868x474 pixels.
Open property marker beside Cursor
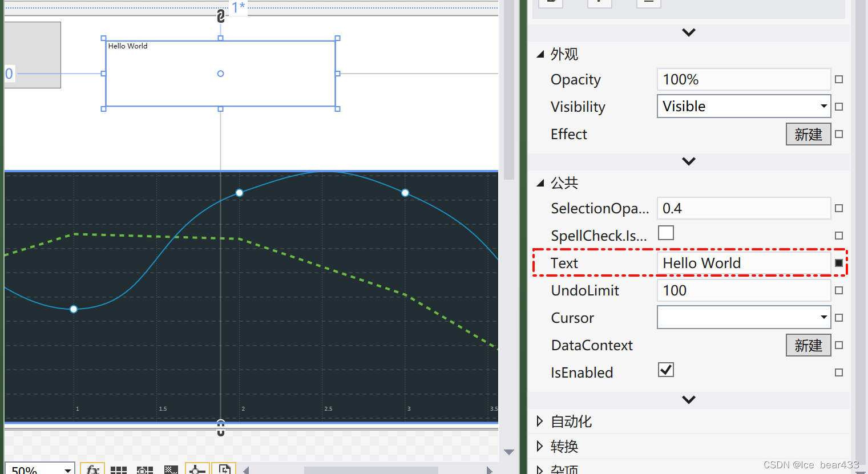pos(839,318)
